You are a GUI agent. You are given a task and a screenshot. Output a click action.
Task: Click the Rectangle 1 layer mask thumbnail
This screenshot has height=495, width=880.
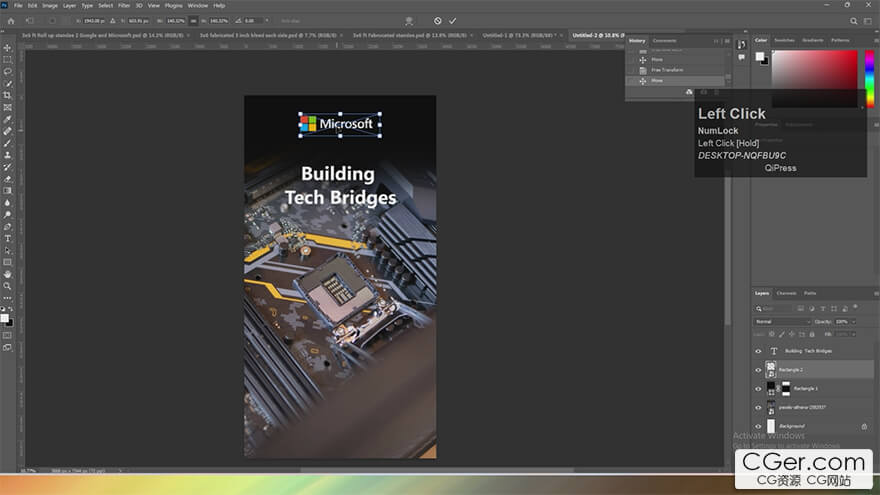786,388
